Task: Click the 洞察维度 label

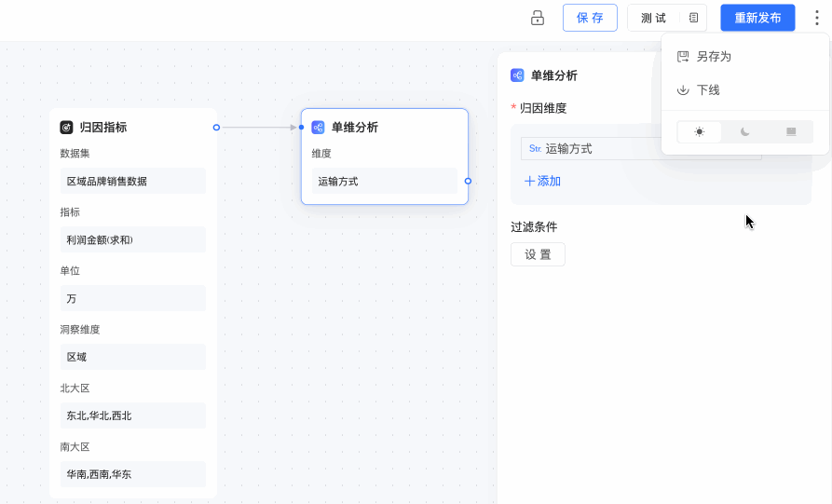Action: click(x=79, y=330)
